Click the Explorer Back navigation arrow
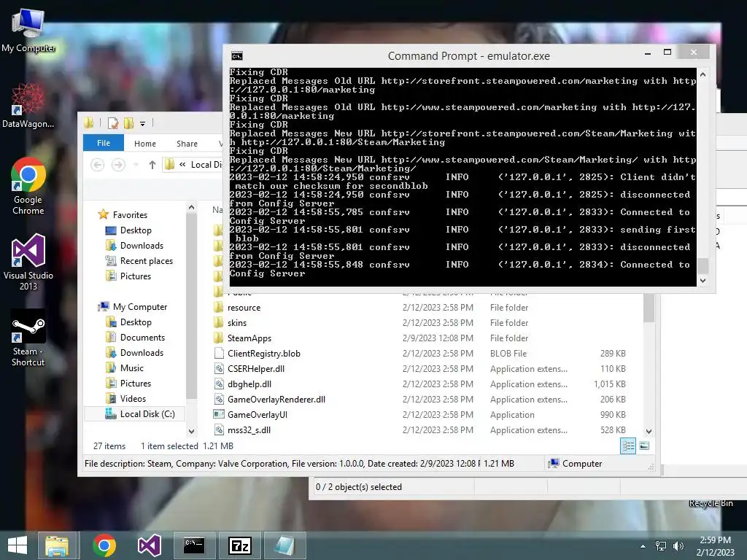The width and height of the screenshot is (747, 560). [x=98, y=165]
